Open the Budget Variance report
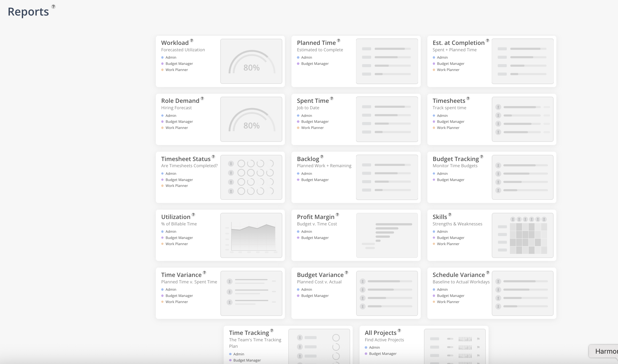The image size is (618, 364). pyautogui.click(x=320, y=275)
